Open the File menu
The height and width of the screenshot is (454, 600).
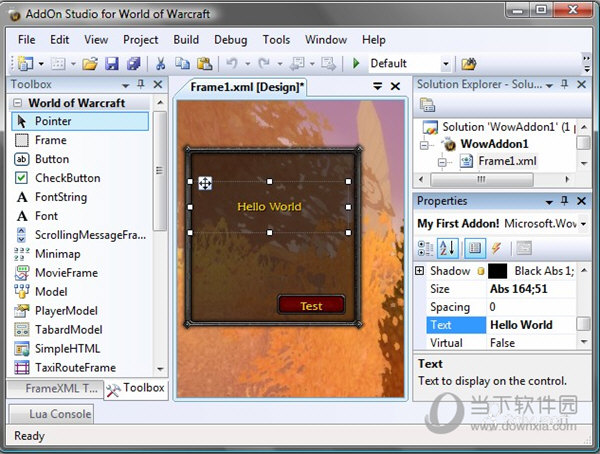point(26,40)
